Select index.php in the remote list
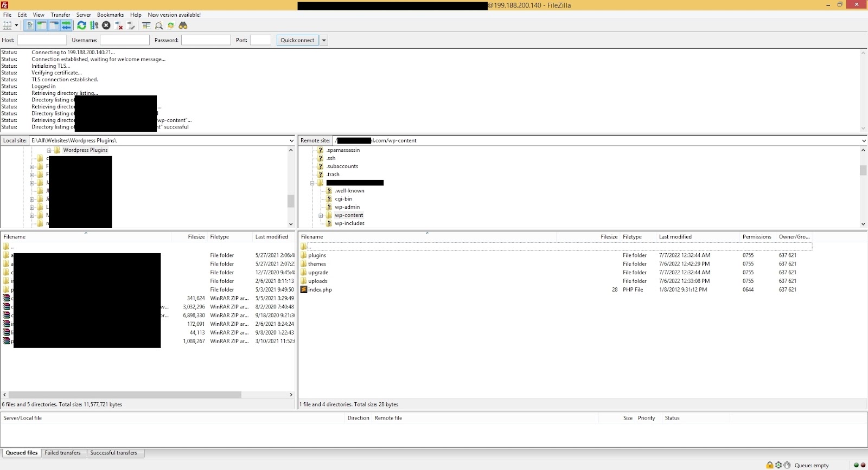The image size is (868, 470). (320, 290)
